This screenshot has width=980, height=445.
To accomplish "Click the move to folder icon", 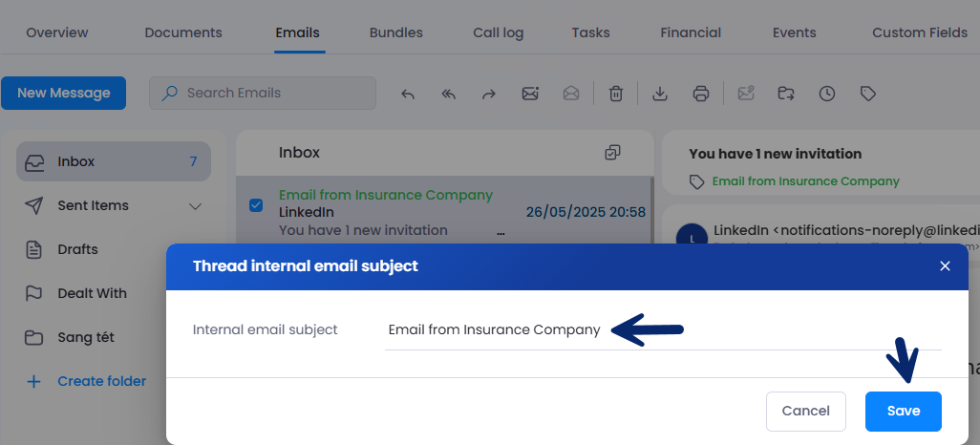I will (786, 94).
